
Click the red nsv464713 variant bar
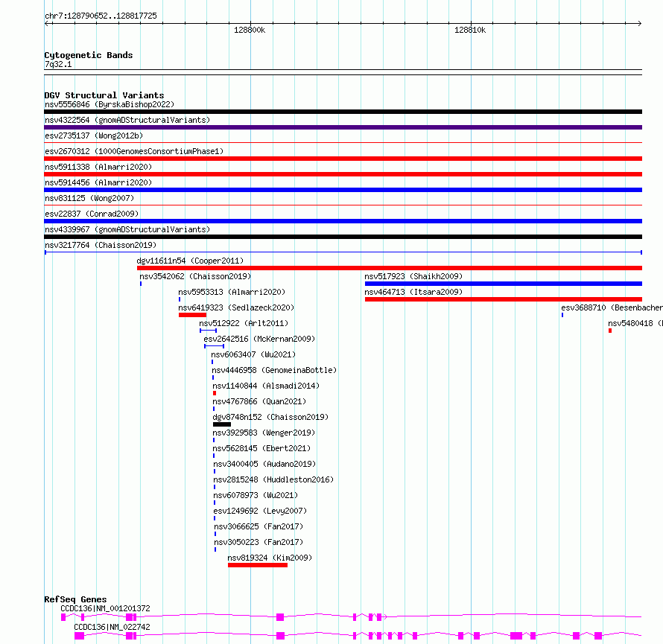pyautogui.click(x=503, y=299)
